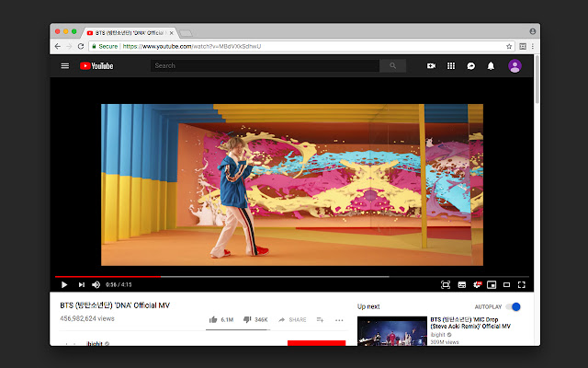
Task: Skip to the next video
Action: pyautogui.click(x=81, y=285)
